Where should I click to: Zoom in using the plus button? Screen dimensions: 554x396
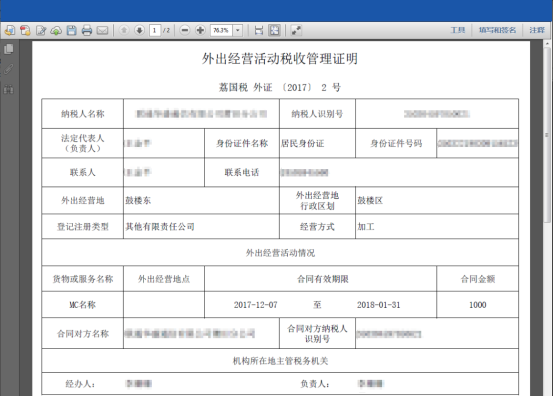[200, 30]
